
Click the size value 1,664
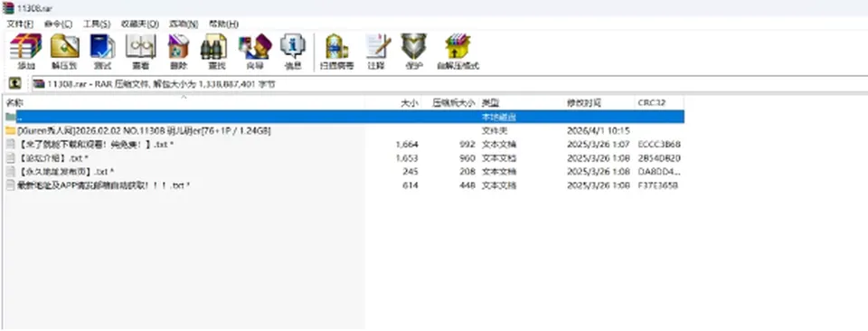click(407, 145)
